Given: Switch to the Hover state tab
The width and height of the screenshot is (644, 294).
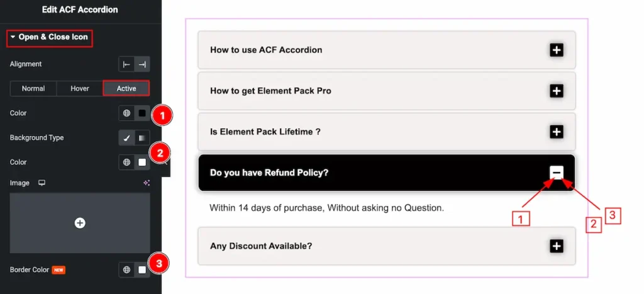Looking at the screenshot, I should tap(80, 89).
